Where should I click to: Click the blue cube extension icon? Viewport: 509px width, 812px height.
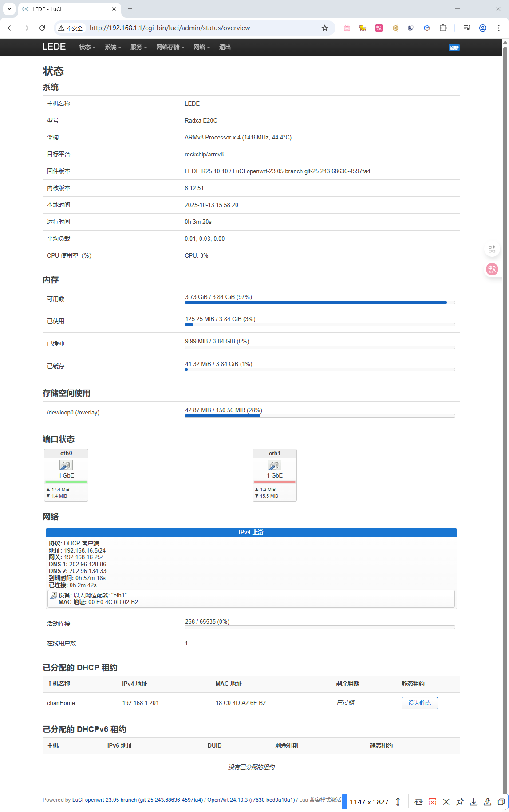(x=427, y=28)
